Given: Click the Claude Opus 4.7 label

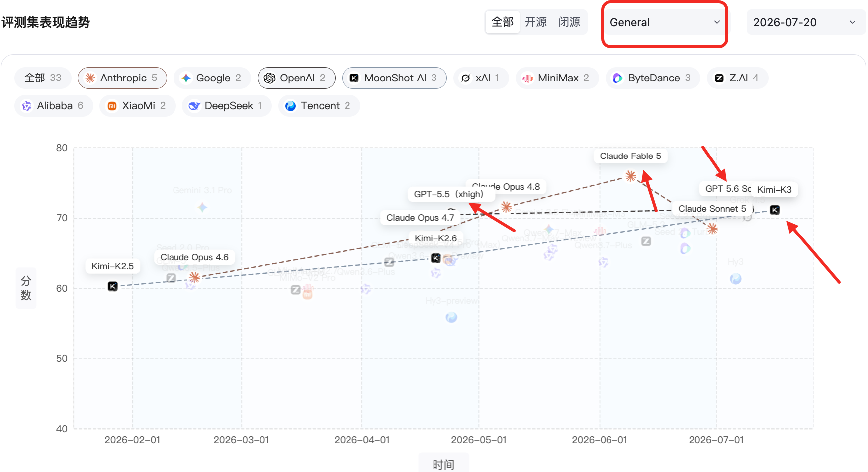Looking at the screenshot, I should pos(421,218).
